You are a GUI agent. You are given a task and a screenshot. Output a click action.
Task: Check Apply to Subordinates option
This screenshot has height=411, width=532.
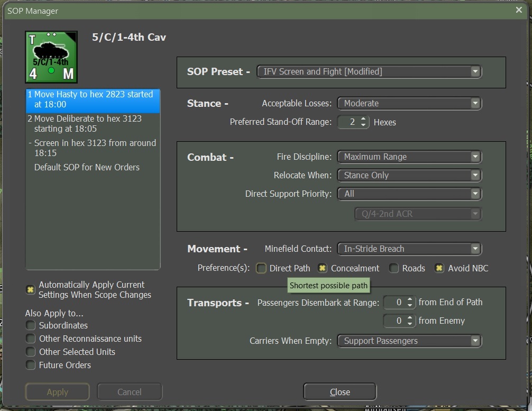(x=31, y=325)
